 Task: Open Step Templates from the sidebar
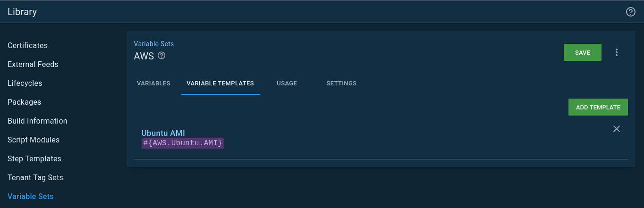pyautogui.click(x=34, y=159)
